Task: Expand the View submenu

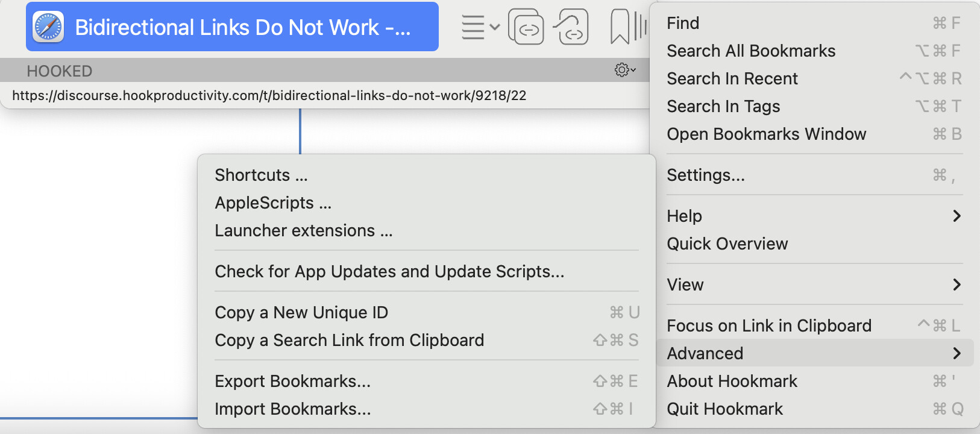Action: (x=814, y=285)
